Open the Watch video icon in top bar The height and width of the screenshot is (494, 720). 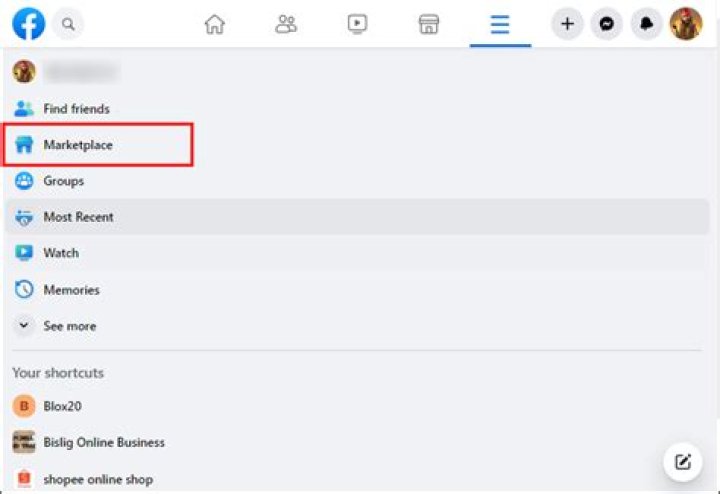[357, 24]
